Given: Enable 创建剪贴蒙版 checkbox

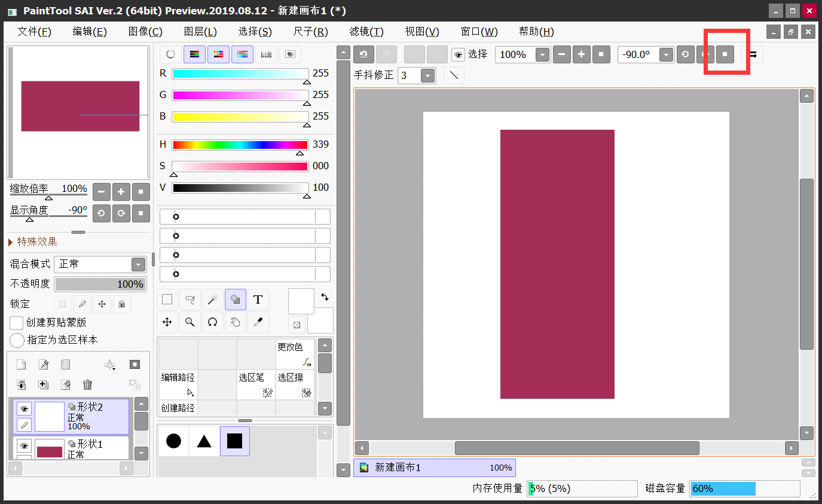Looking at the screenshot, I should (17, 323).
